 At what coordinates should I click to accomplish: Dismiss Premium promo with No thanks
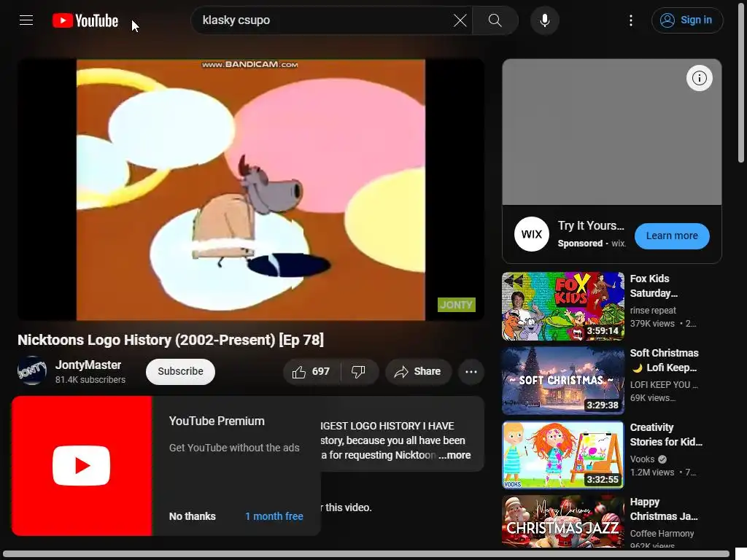coord(192,516)
